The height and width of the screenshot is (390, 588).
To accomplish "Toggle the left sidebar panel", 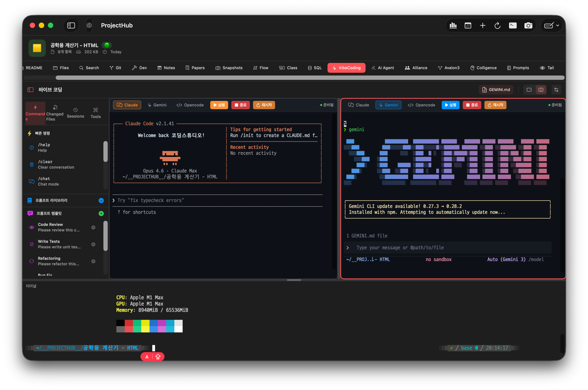I will 71,26.
